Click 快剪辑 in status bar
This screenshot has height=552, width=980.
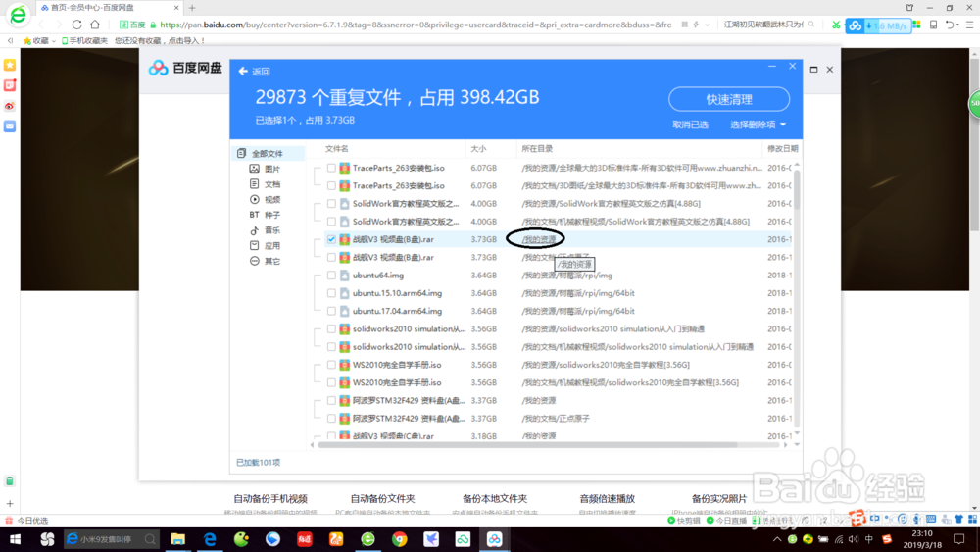(x=684, y=520)
